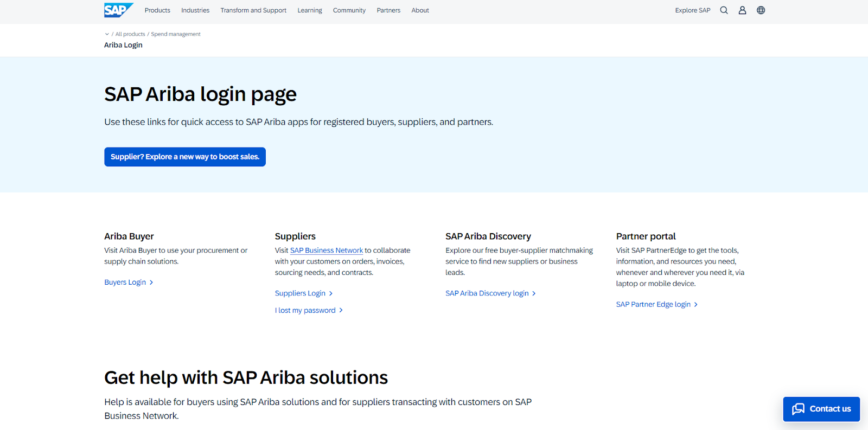Click the chevron after SAP Ariba Discovery login
The width and height of the screenshot is (868, 430).
534,293
